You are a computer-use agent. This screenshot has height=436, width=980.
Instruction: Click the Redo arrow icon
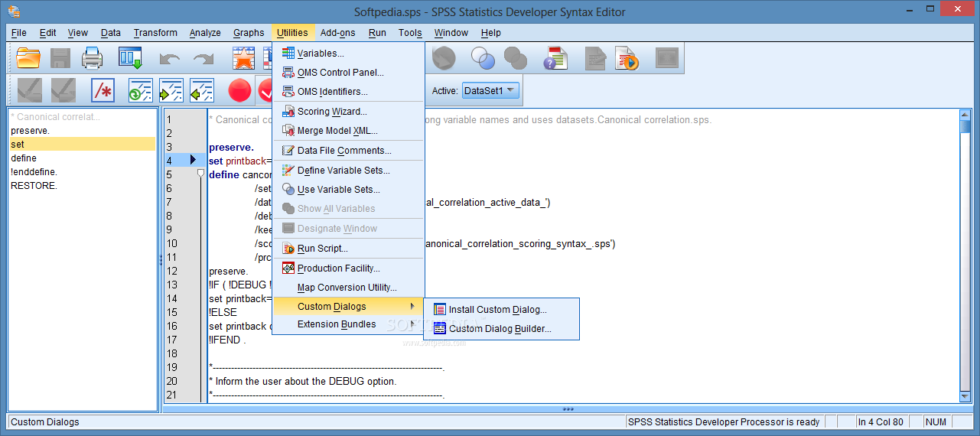coord(203,58)
